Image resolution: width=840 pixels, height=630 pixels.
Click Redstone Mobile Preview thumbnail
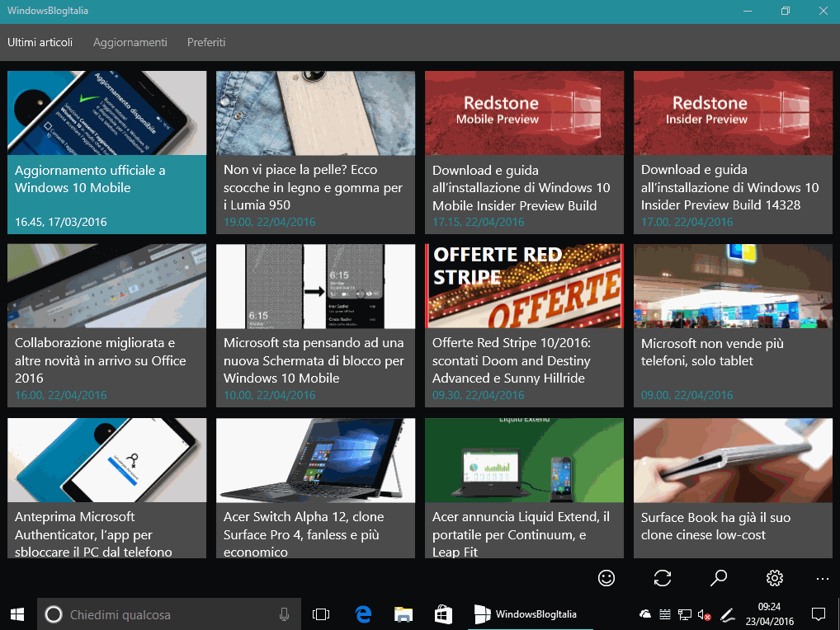pyautogui.click(x=524, y=113)
